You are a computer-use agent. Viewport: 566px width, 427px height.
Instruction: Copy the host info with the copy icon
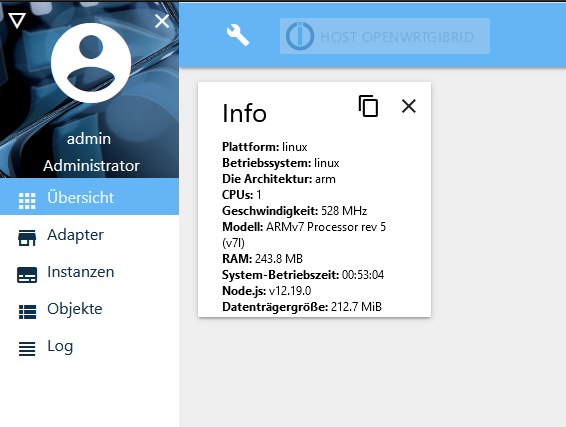[368, 106]
